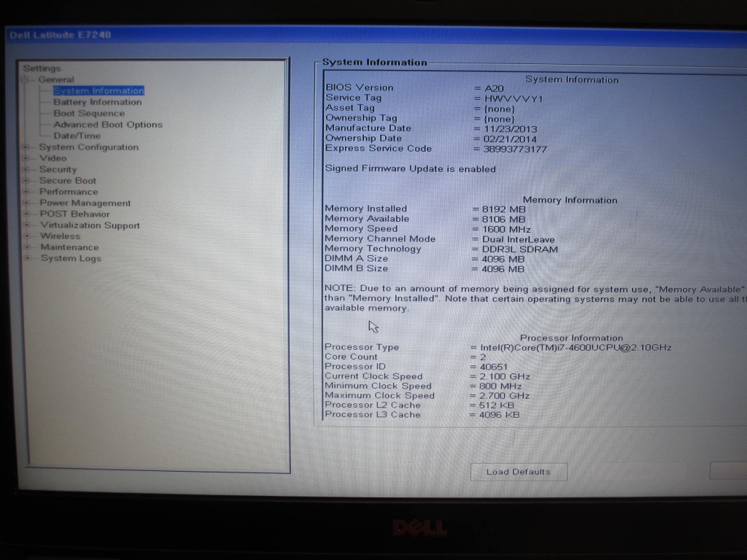This screenshot has height=560, width=747.
Task: Expand the Wireless node
Action: coord(28,236)
